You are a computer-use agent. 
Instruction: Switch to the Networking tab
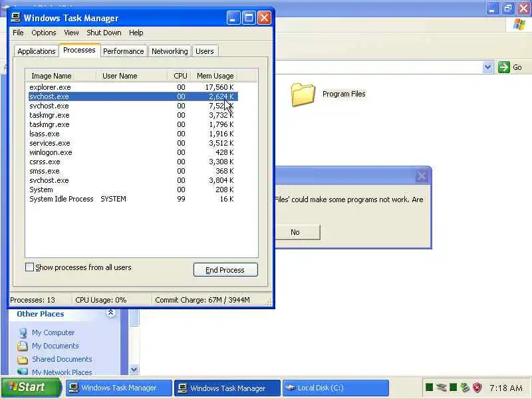tap(170, 51)
